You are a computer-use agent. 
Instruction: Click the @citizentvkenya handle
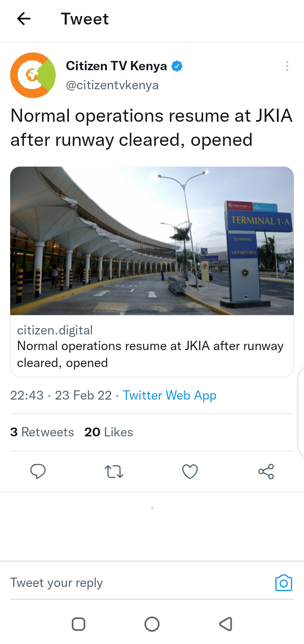point(112,85)
